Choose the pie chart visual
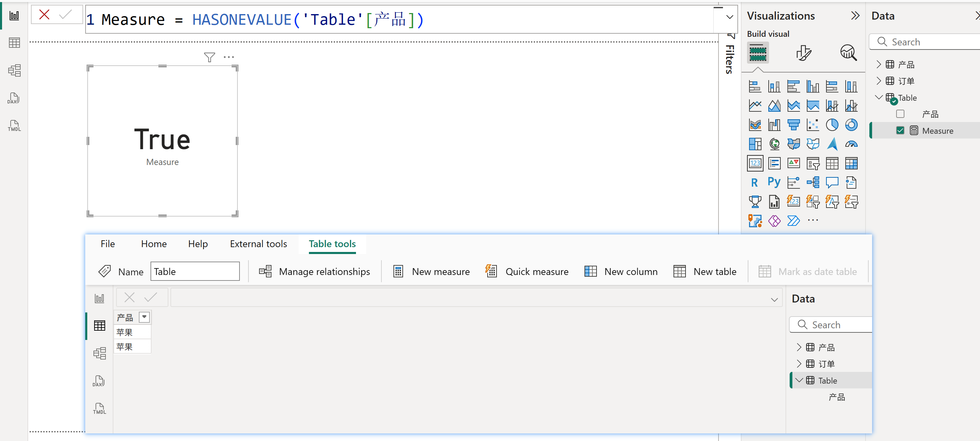980x441 pixels. point(832,125)
